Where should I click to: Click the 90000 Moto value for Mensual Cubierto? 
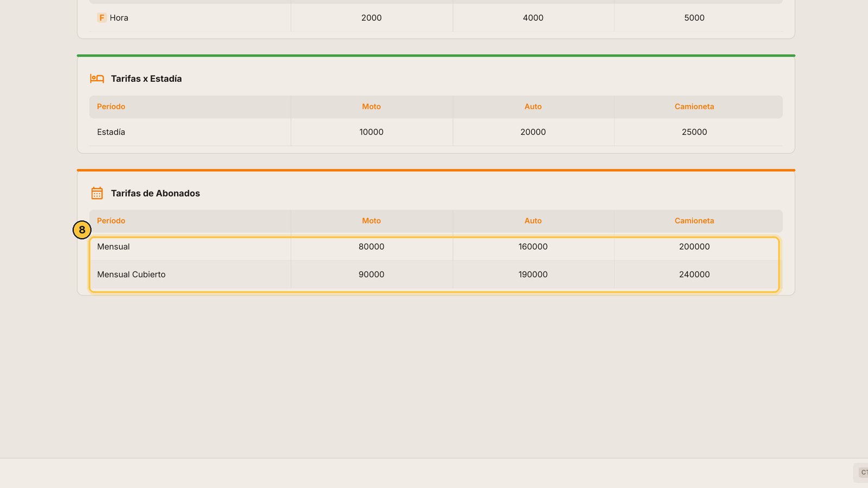(372, 274)
